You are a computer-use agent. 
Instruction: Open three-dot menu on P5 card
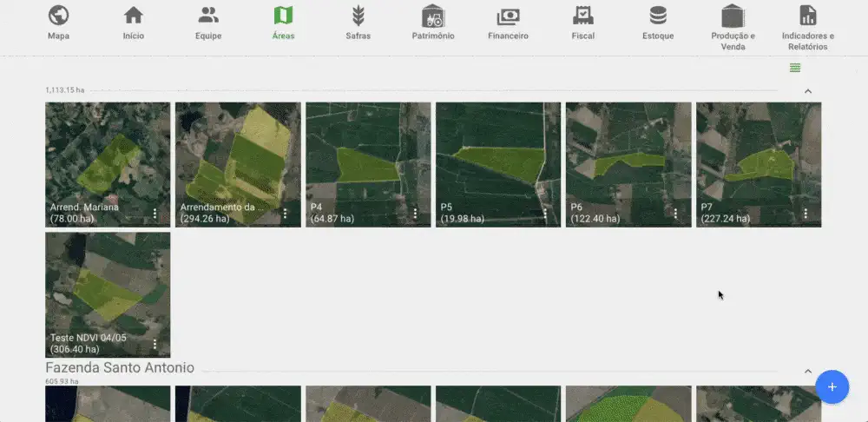click(x=545, y=214)
